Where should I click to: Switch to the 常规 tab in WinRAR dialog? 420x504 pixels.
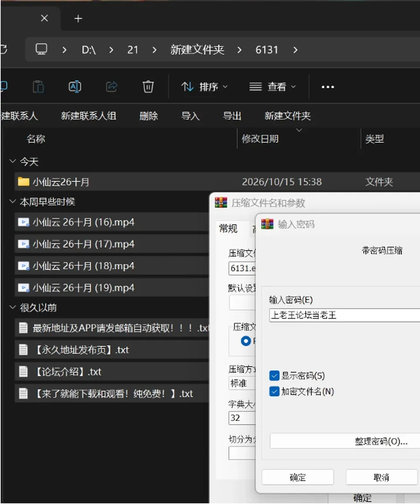click(228, 228)
